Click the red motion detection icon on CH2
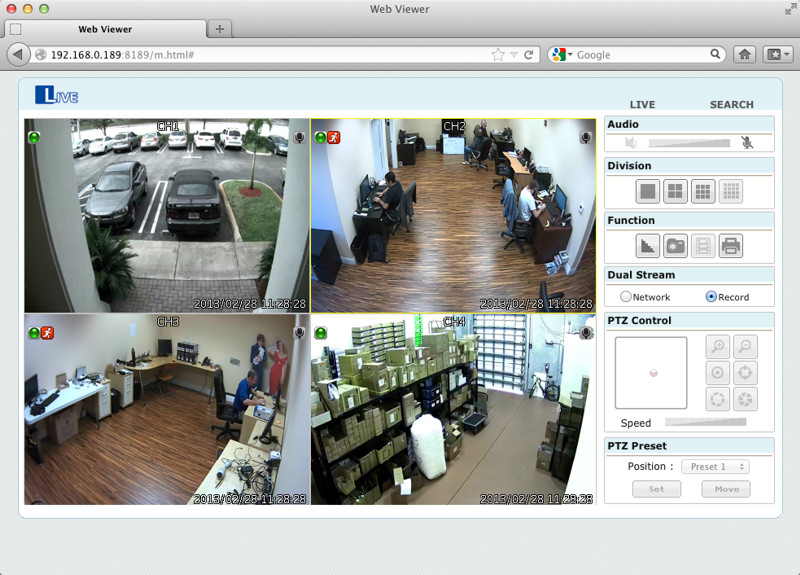The image size is (800, 575). click(334, 137)
